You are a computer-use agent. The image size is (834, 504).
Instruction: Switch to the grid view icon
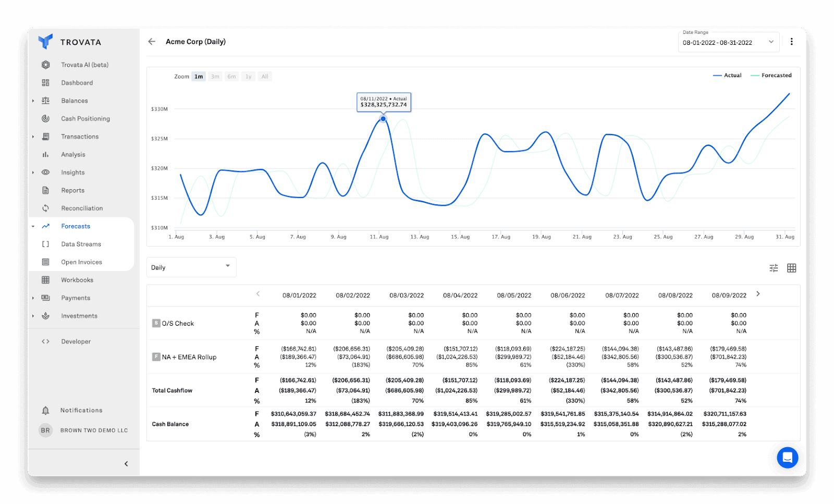(791, 268)
